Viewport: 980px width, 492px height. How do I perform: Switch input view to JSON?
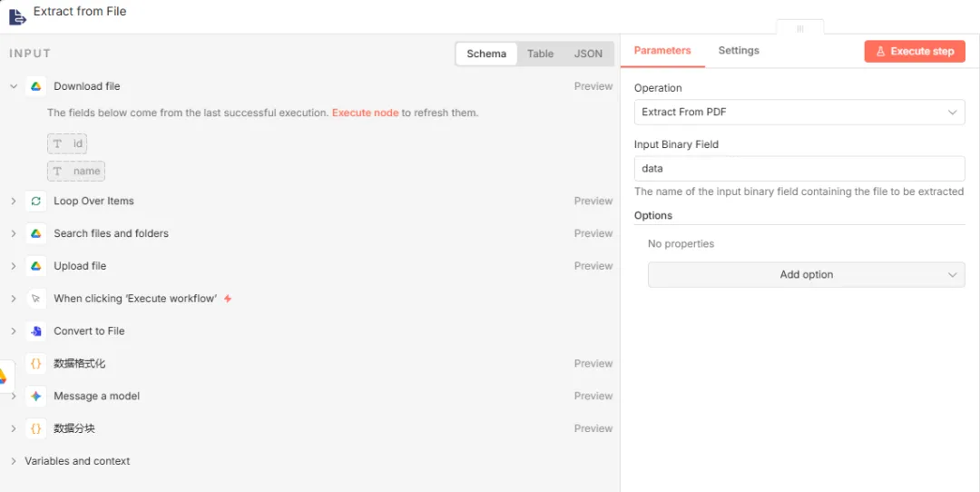tap(588, 54)
